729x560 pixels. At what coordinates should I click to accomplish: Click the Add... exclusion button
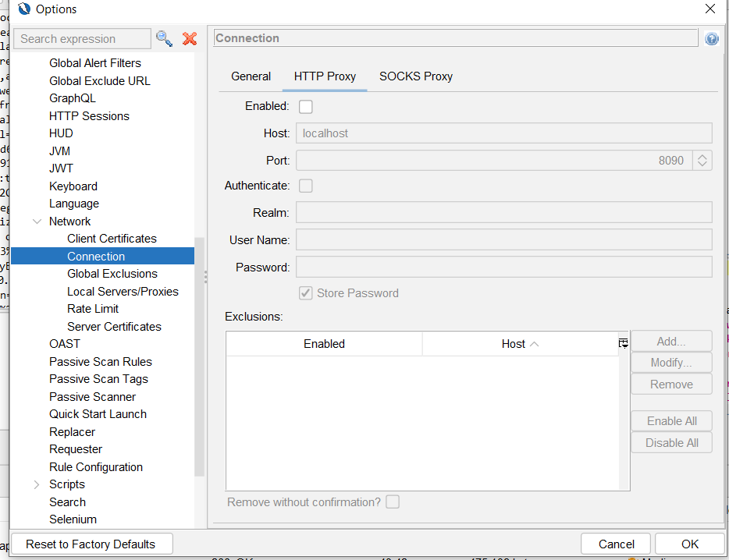point(671,342)
